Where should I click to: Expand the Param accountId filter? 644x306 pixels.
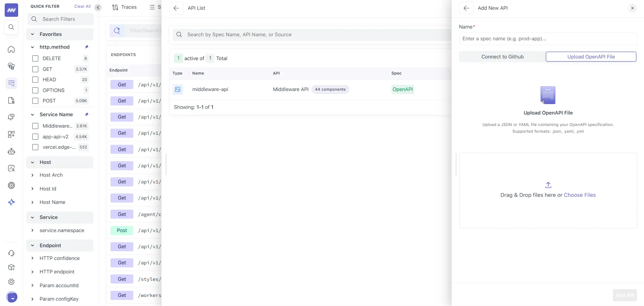[33, 286]
